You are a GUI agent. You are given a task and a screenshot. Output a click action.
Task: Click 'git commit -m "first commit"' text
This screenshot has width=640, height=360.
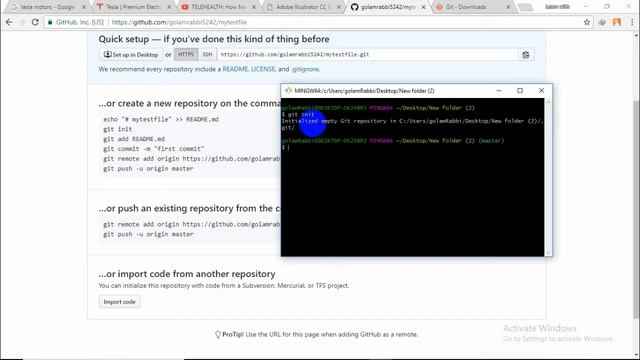pos(153,149)
